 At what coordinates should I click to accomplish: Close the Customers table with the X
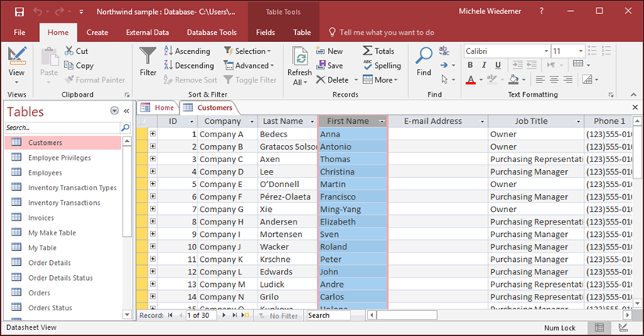tap(635, 108)
